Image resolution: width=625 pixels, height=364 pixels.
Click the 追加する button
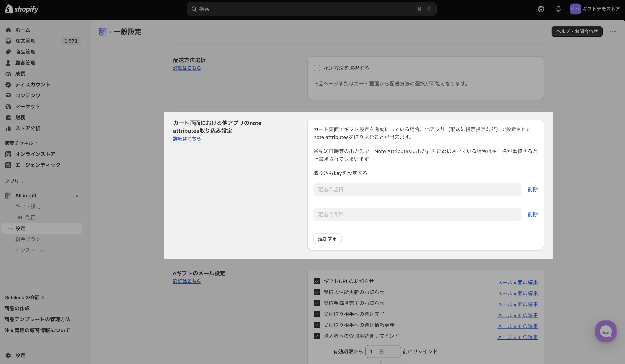tap(327, 239)
